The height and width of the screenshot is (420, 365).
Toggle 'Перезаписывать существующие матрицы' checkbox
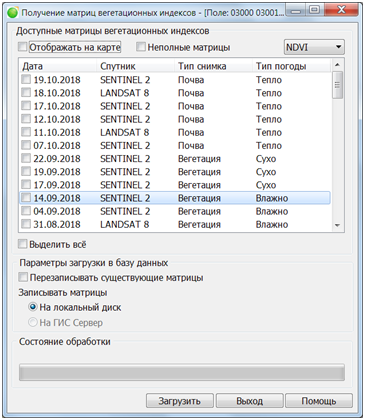tap(23, 277)
